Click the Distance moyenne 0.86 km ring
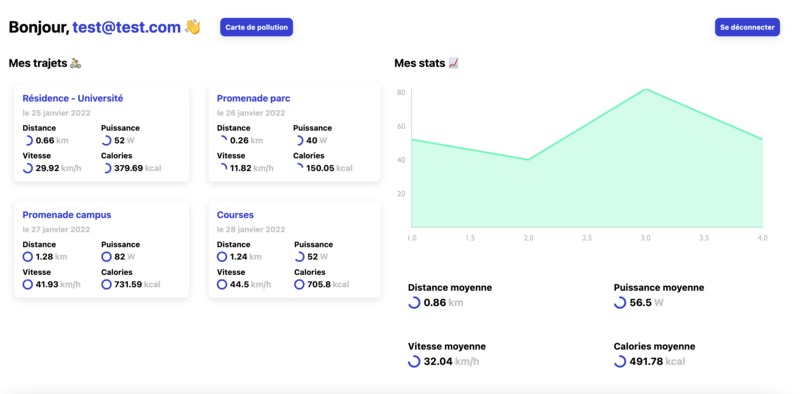The height and width of the screenshot is (394, 806). coord(414,302)
